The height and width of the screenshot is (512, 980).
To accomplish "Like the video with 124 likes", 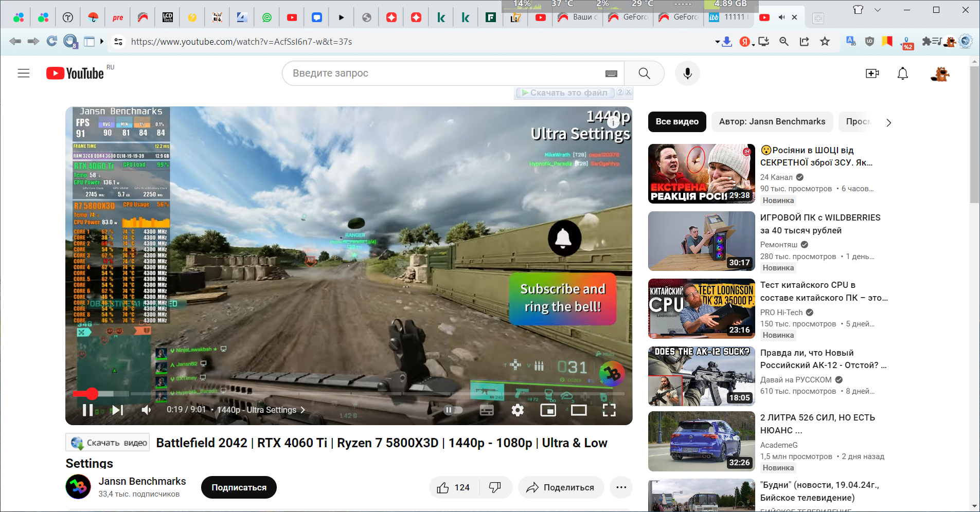I will (x=453, y=487).
